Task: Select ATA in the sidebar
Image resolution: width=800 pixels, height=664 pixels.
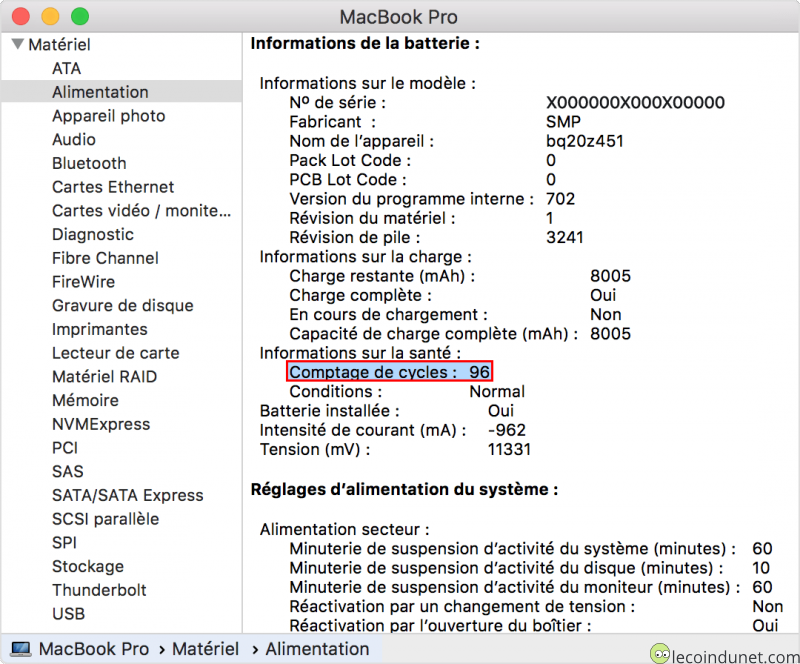Action: [x=66, y=68]
